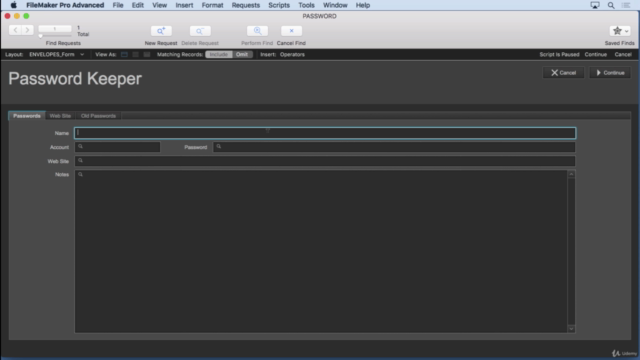
Task: Click the Continue layout button with arrow
Action: click(610, 73)
